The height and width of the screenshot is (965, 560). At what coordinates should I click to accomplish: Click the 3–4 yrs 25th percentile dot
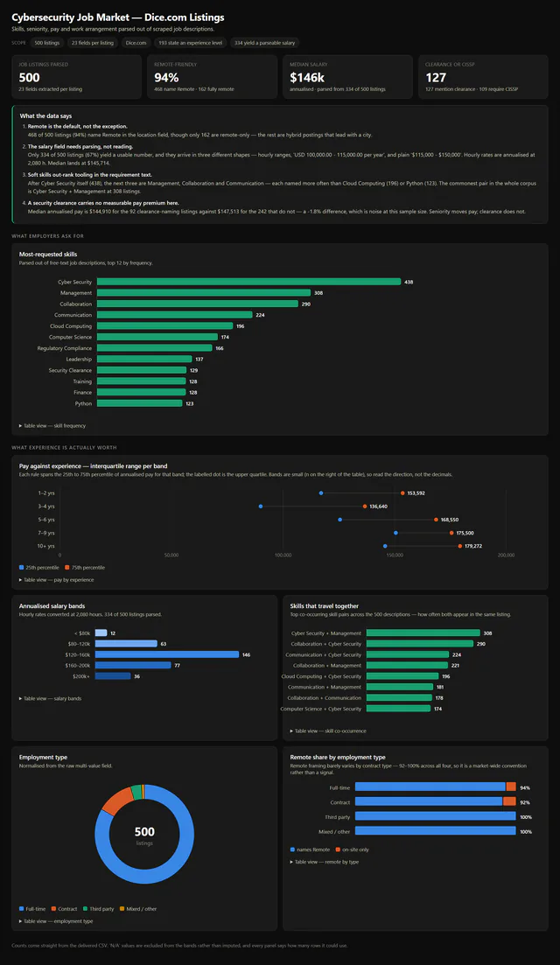coord(260,507)
